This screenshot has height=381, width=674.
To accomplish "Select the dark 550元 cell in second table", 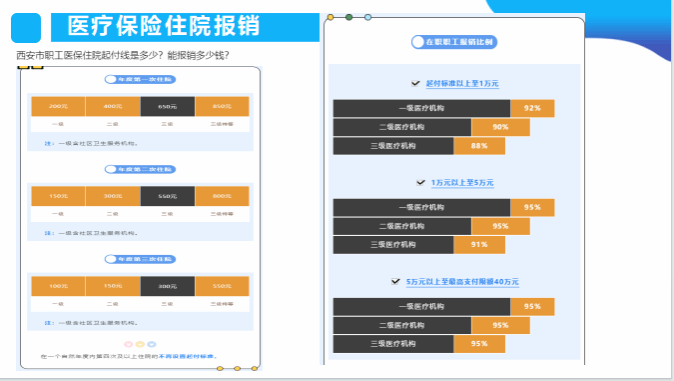I will pos(168,196).
